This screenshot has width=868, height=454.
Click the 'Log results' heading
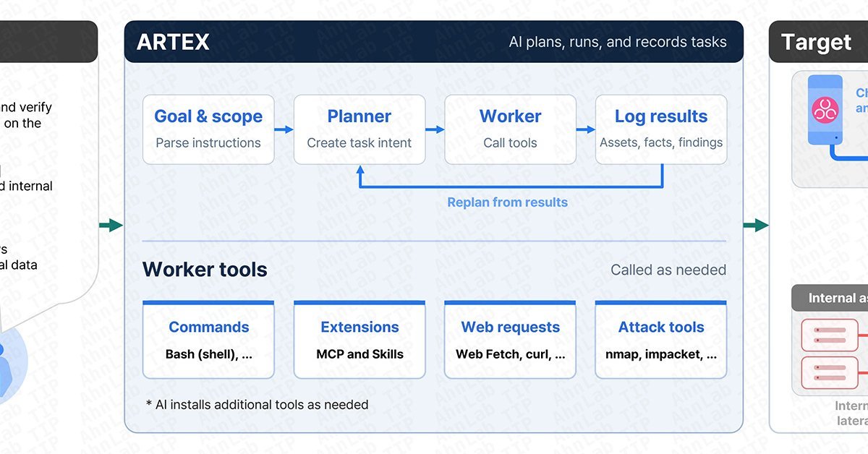click(661, 116)
